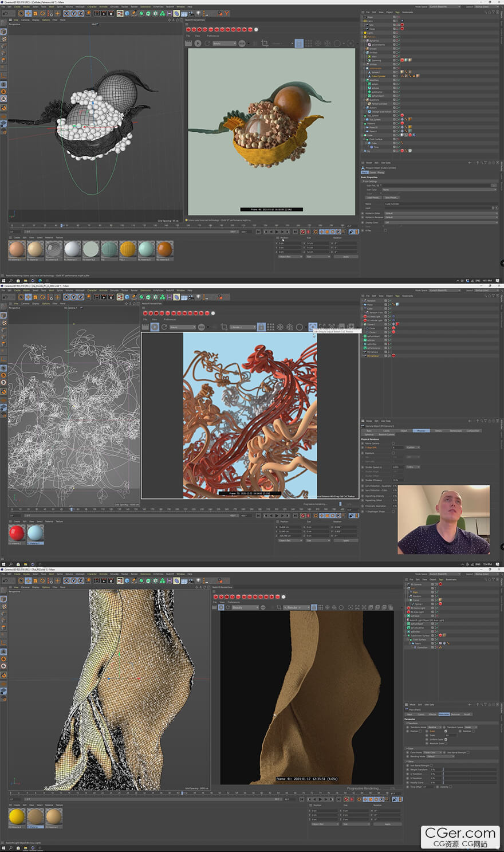Pick the Rotate tool in the basket scene window

(x=42, y=13)
